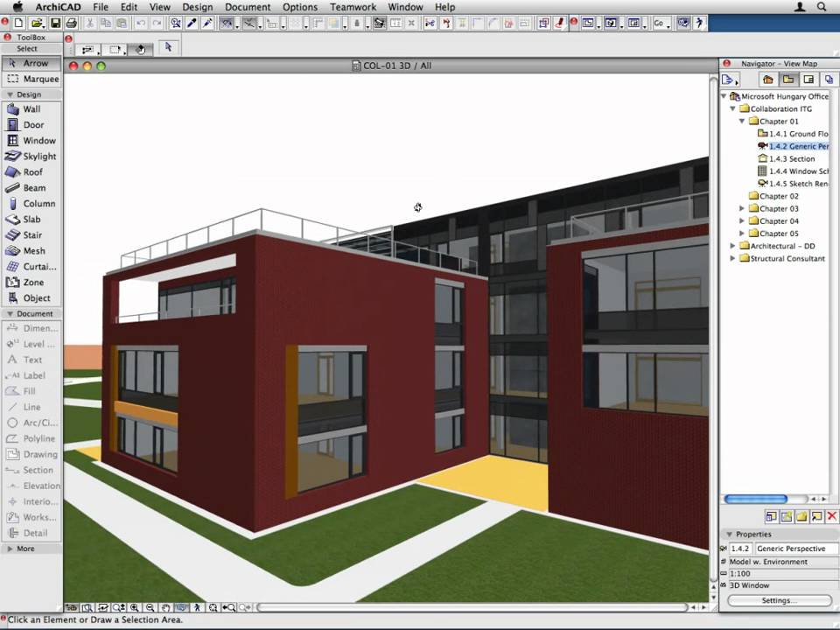This screenshot has width=840, height=630.
Task: Open the 1.4.3 Section view
Action: [787, 158]
